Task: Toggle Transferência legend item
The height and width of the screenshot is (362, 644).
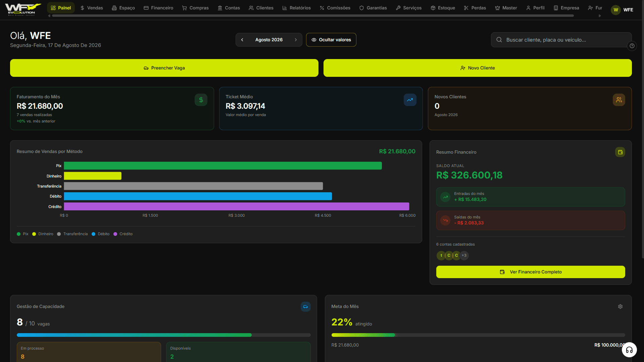Action: tap(72, 234)
